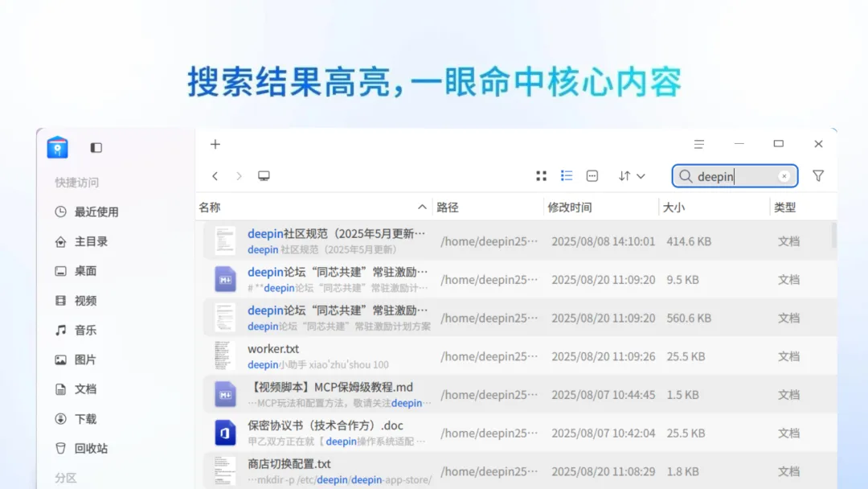This screenshot has width=868, height=489.
Task: Sort by 类型 column header
Action: click(803, 208)
